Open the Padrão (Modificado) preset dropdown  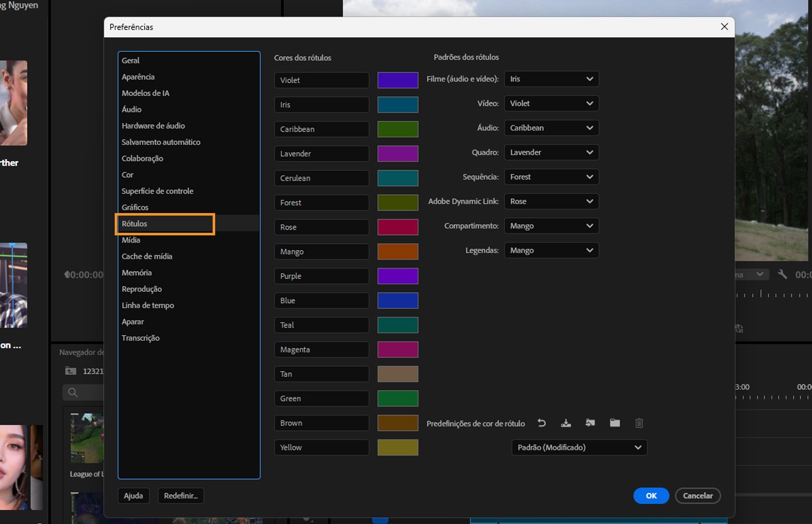point(580,447)
